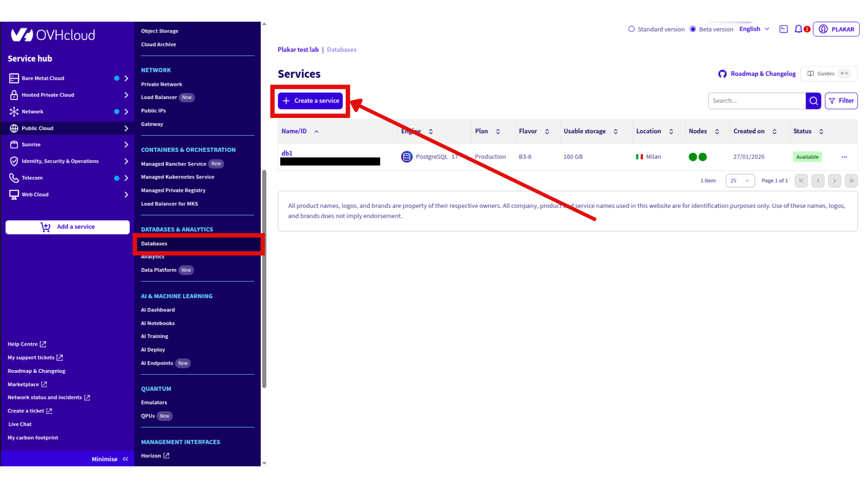Open the web console terminal icon
This screenshot has height=488, width=868.
783,28
